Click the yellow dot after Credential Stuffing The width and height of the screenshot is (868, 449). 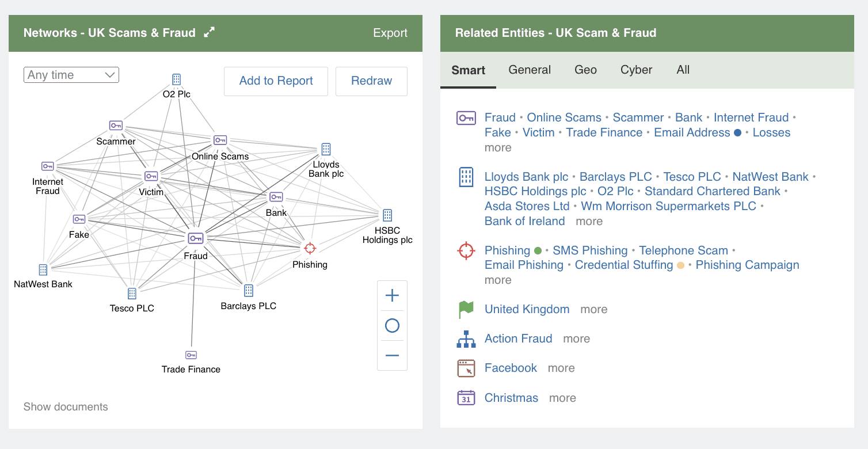(x=680, y=265)
